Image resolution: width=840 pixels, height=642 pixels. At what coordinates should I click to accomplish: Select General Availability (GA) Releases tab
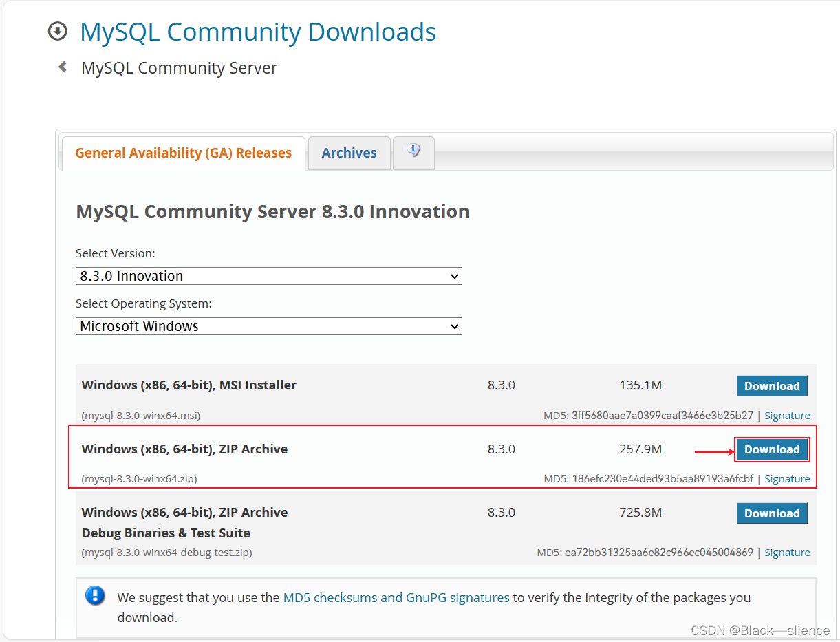(184, 153)
